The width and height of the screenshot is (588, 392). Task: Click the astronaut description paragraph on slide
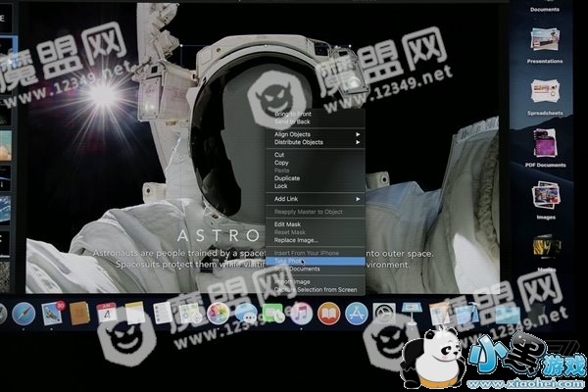pos(263,259)
